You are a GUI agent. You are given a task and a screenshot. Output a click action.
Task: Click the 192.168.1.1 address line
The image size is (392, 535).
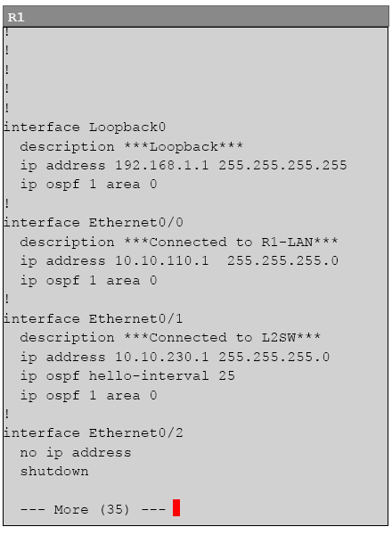click(184, 166)
